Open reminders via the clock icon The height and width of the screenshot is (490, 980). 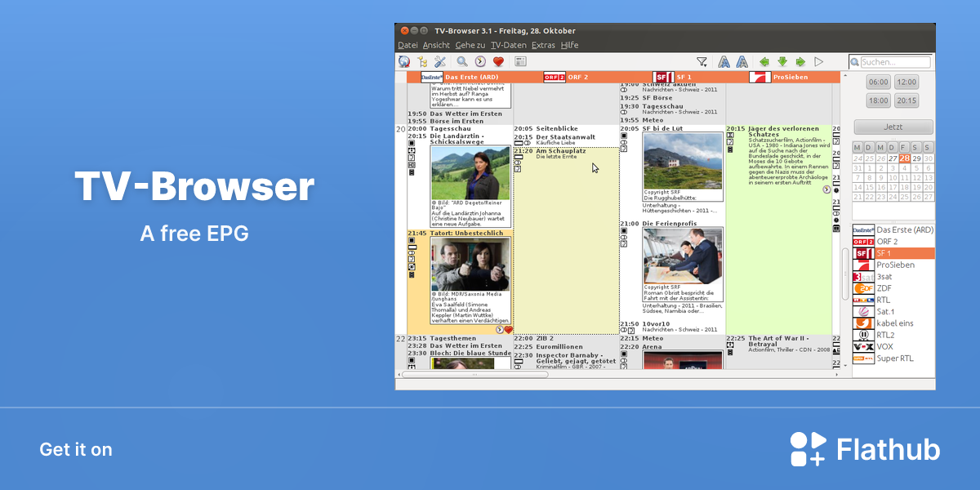(x=480, y=61)
